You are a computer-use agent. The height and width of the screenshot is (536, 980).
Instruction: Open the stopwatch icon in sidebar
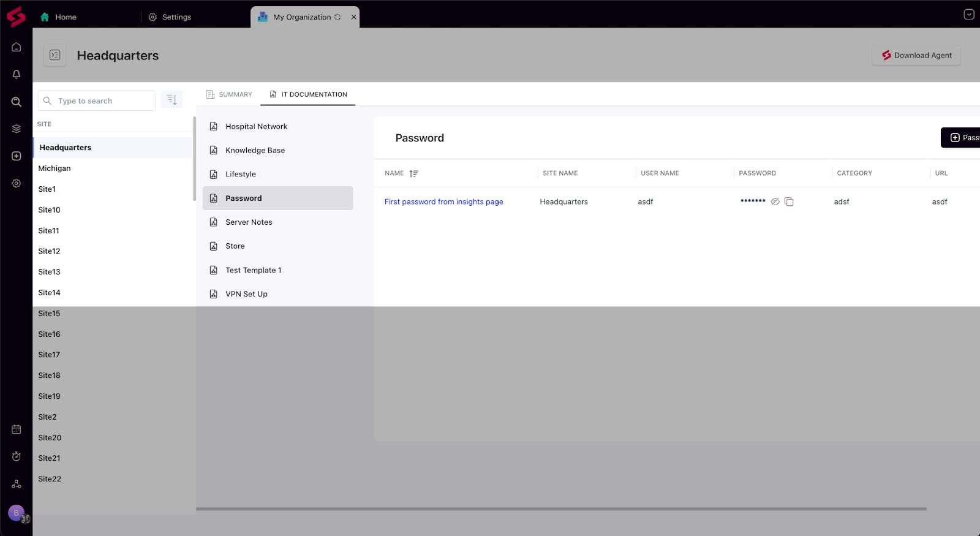[x=17, y=456]
